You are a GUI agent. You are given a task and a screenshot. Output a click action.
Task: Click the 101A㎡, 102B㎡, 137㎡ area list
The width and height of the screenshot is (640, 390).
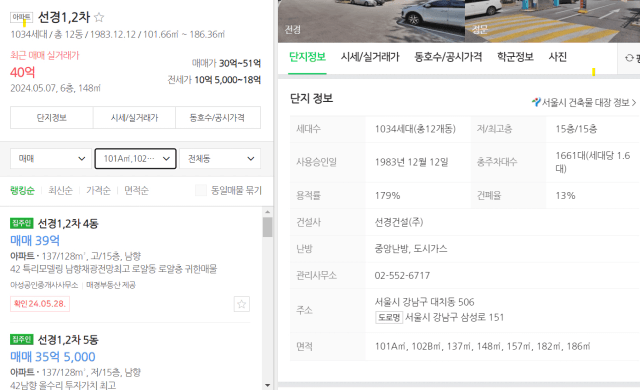tap(482, 346)
